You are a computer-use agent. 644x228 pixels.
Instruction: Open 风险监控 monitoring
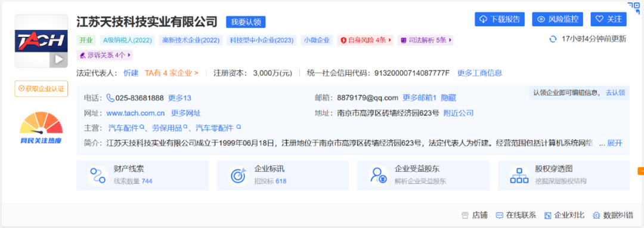pos(558,19)
